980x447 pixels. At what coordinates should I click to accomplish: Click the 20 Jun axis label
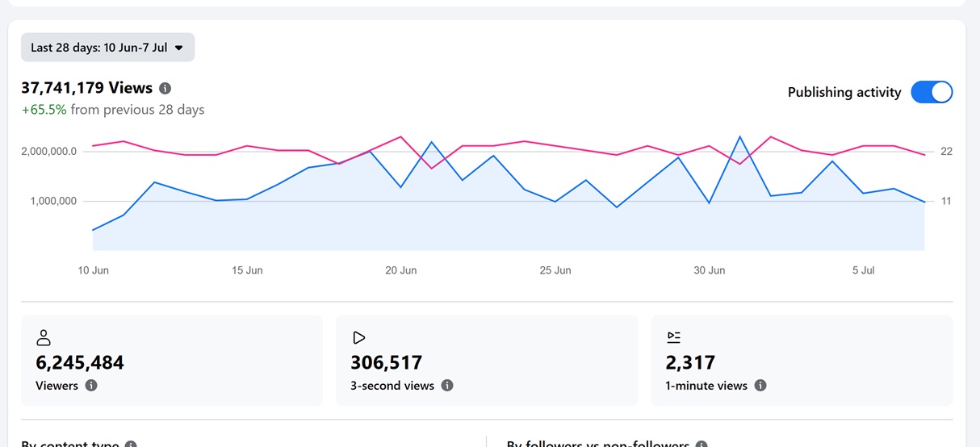[401, 270]
